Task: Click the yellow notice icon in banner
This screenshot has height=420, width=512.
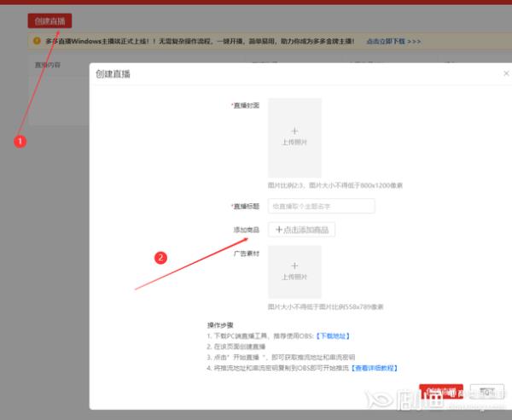Action: click(x=37, y=41)
